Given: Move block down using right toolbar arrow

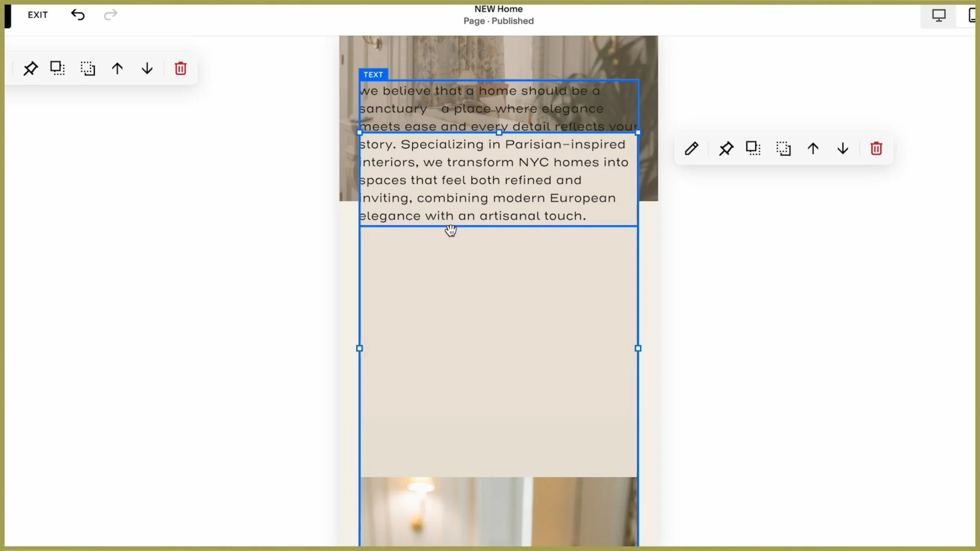Looking at the screenshot, I should pos(843,149).
